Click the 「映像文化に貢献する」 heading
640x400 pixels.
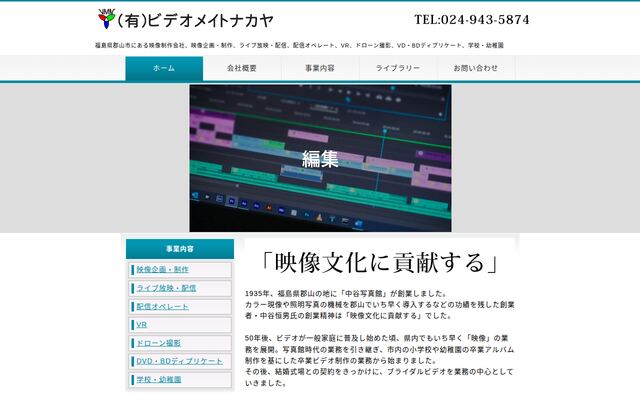[380, 262]
